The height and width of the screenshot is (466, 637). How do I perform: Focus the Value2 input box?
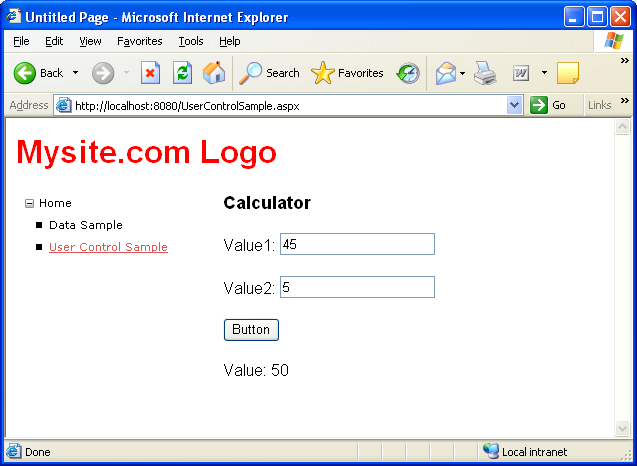pyautogui.click(x=357, y=288)
